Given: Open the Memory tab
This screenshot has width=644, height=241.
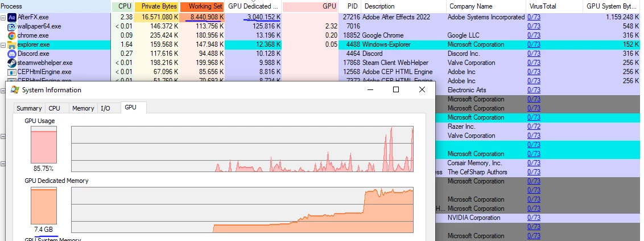Looking at the screenshot, I should click(83, 108).
